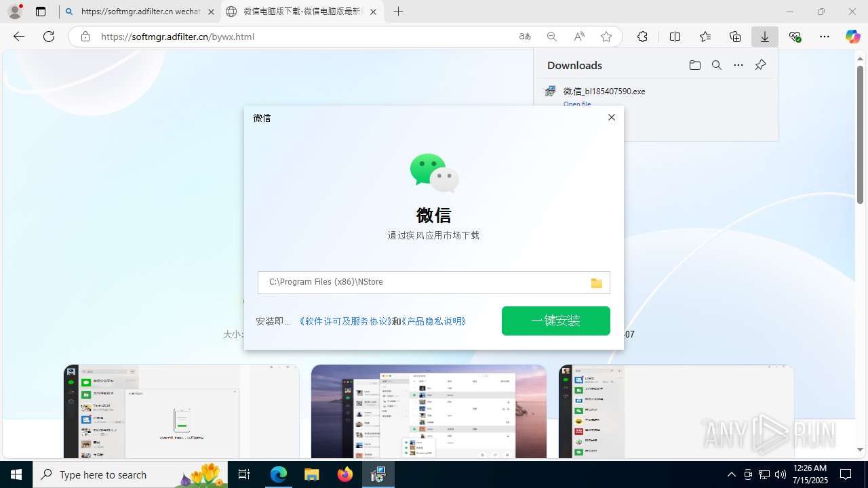Click the Downloads toolbar button
The image size is (868, 488).
click(765, 37)
